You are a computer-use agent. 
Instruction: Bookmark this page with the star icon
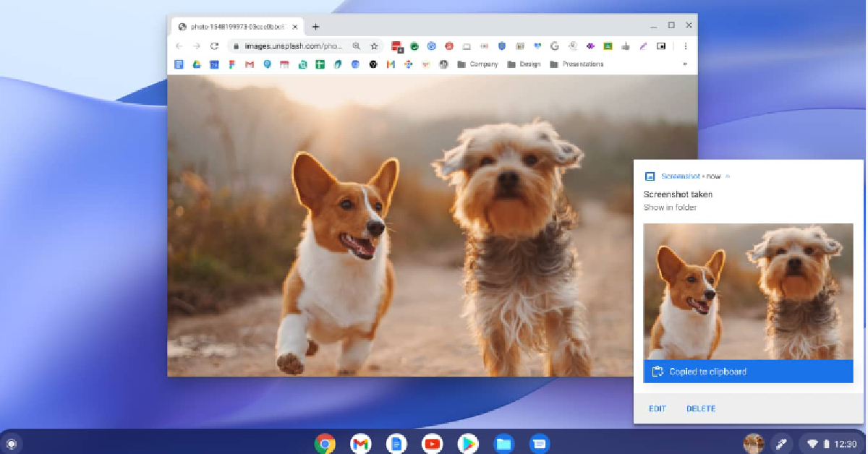[374, 46]
